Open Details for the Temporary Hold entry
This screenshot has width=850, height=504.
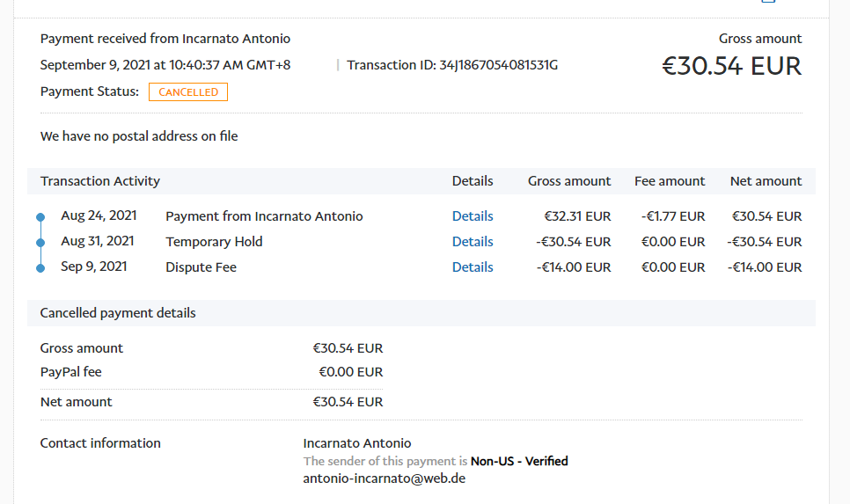pyautogui.click(x=473, y=242)
